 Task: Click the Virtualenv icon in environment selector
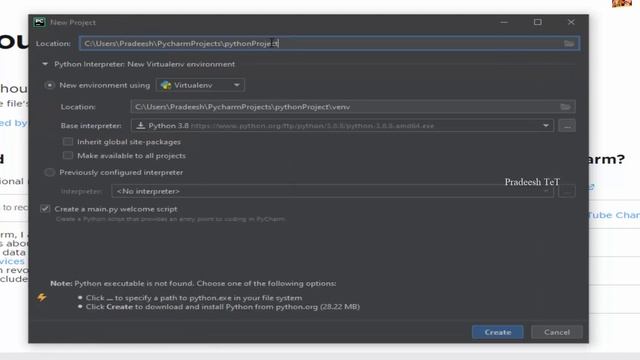[166, 85]
